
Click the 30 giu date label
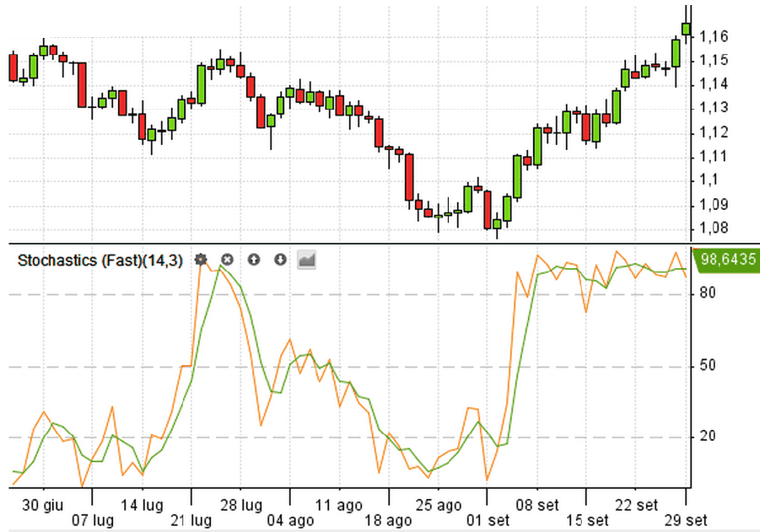43,505
